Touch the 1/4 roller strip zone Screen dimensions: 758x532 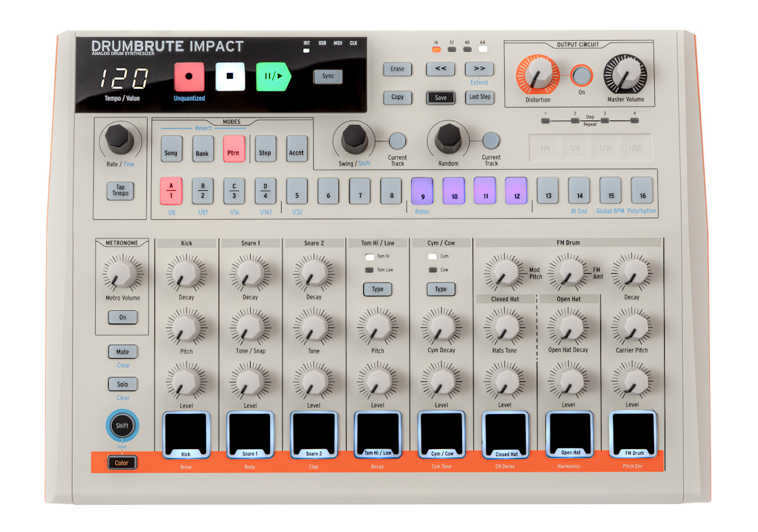545,148
